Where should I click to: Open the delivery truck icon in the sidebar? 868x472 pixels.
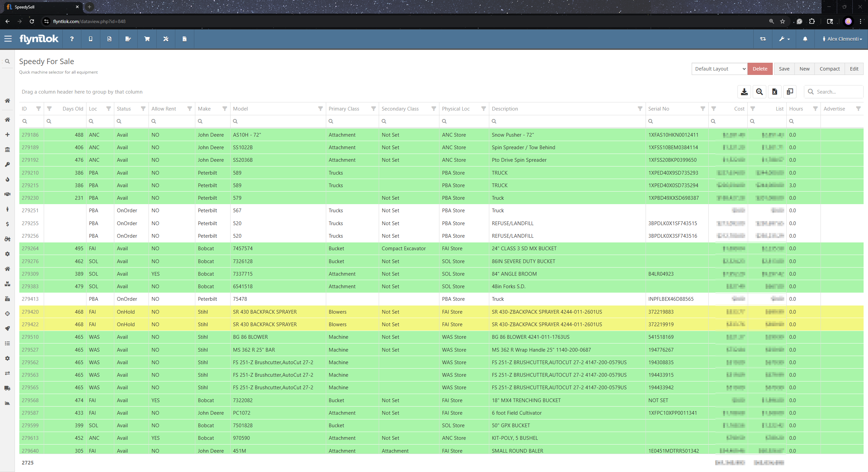coord(7,388)
